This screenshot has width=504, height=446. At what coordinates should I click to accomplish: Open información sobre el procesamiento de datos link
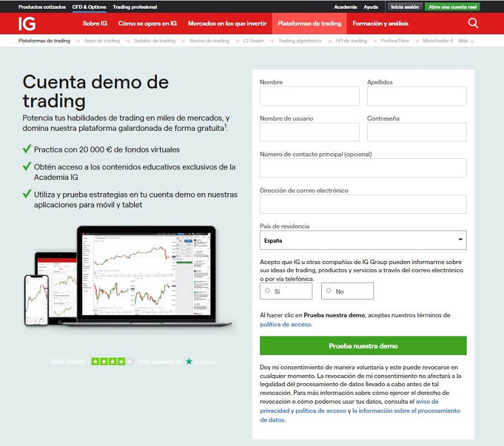[x=406, y=410]
